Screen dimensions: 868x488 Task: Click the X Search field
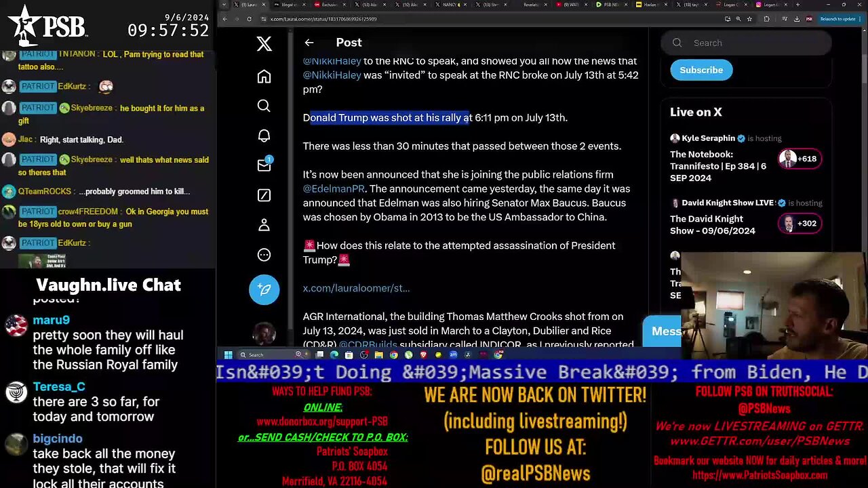746,43
